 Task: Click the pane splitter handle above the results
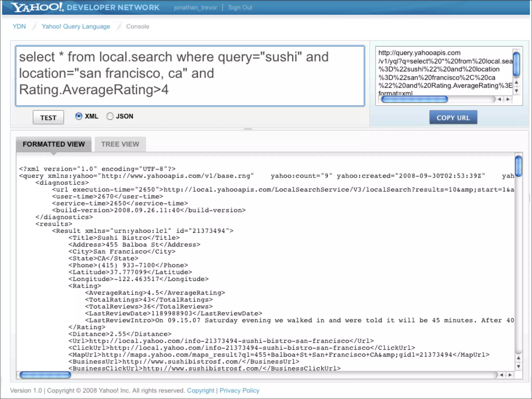(248, 129)
